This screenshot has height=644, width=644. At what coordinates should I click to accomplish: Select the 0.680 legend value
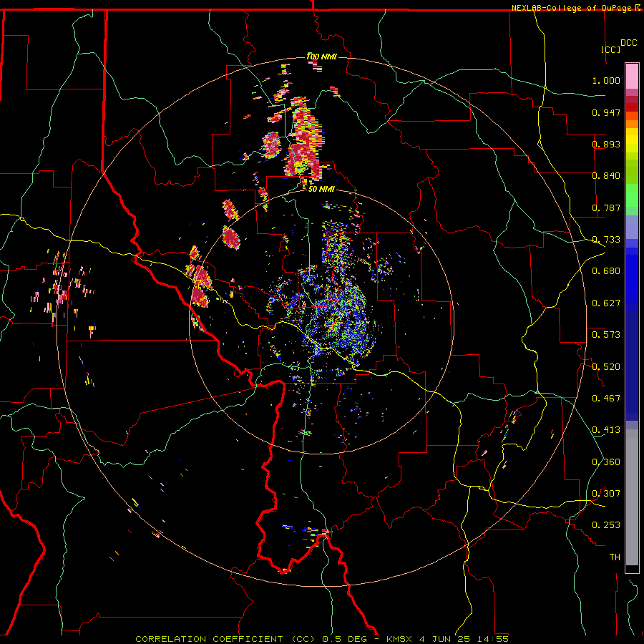(606, 271)
